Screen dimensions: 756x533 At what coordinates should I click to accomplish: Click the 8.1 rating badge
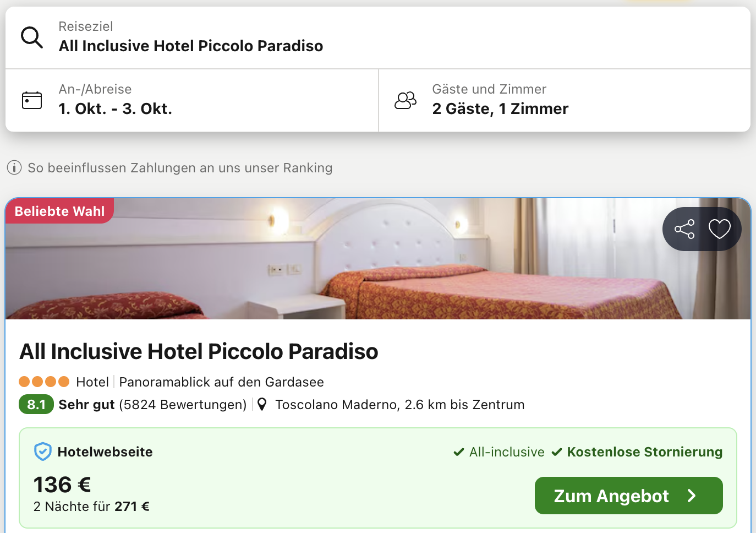[x=36, y=405]
